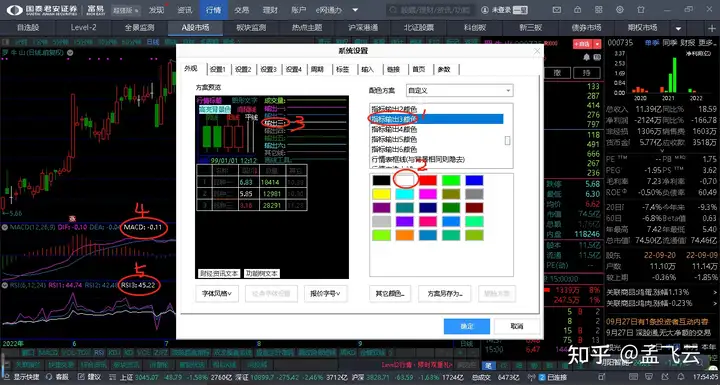This screenshot has height=385, width=720.
Task: Choose the red color swatch
Action: coord(428,180)
